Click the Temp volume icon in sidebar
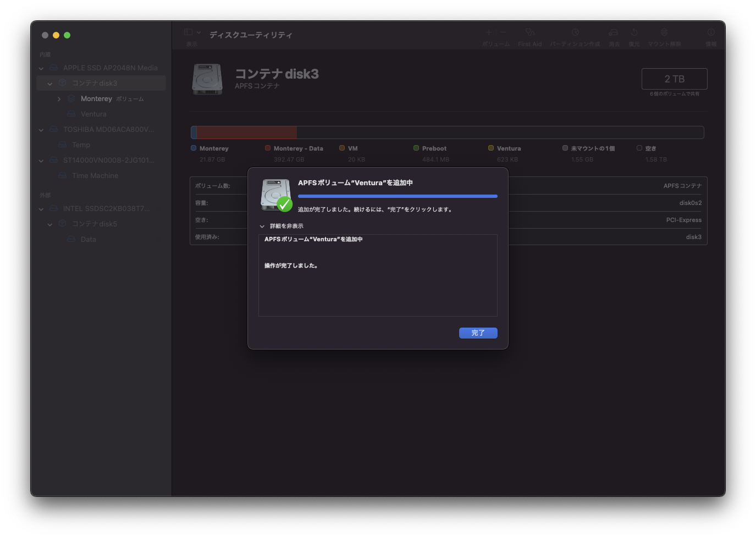The height and width of the screenshot is (537, 756). (63, 145)
